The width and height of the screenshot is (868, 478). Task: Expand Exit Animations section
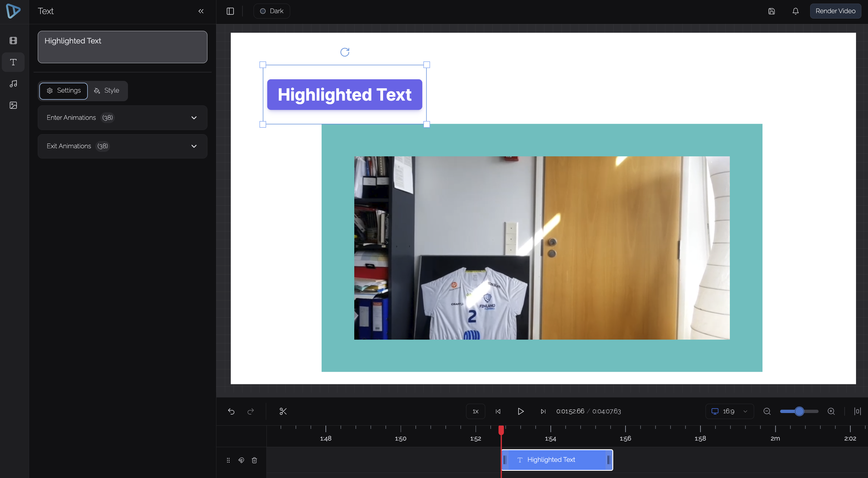coord(122,146)
